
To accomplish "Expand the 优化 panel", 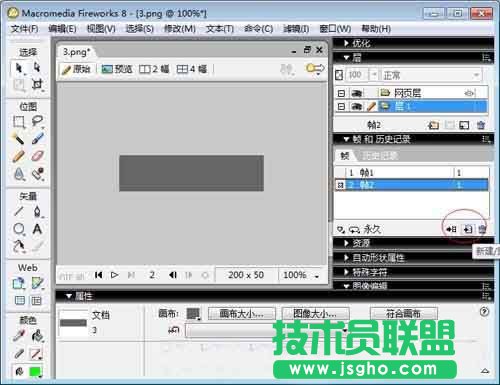I will point(346,43).
